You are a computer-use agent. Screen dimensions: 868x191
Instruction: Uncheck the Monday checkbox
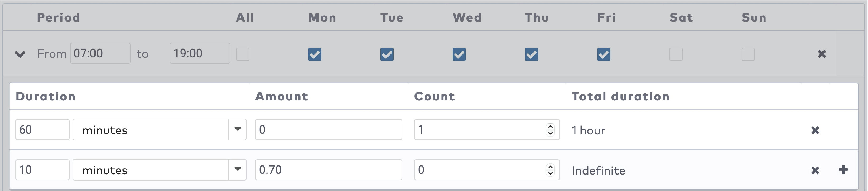pyautogui.click(x=315, y=54)
